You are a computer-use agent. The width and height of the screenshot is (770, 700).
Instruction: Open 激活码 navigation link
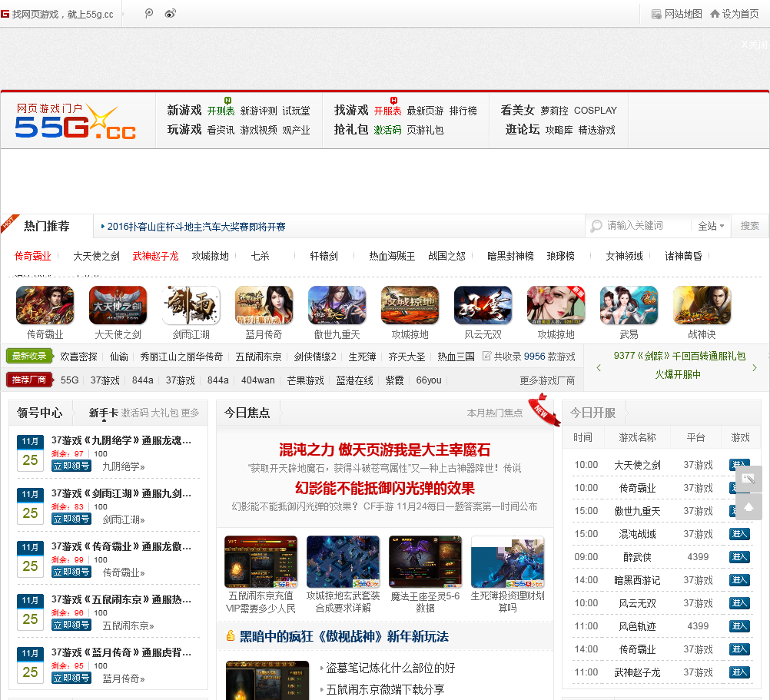[x=387, y=130]
